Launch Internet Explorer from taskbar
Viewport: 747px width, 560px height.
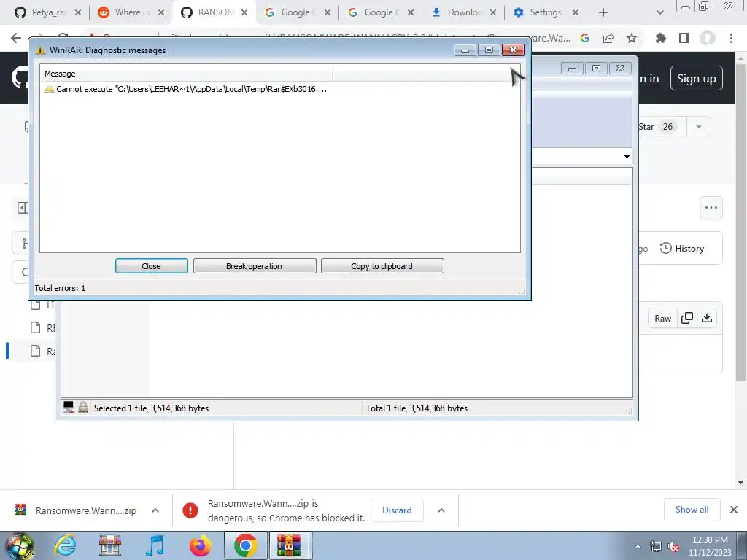65,545
